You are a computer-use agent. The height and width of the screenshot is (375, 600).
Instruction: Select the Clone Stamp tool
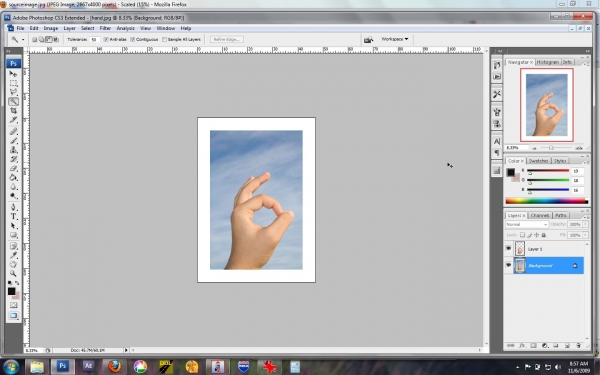[x=13, y=150]
